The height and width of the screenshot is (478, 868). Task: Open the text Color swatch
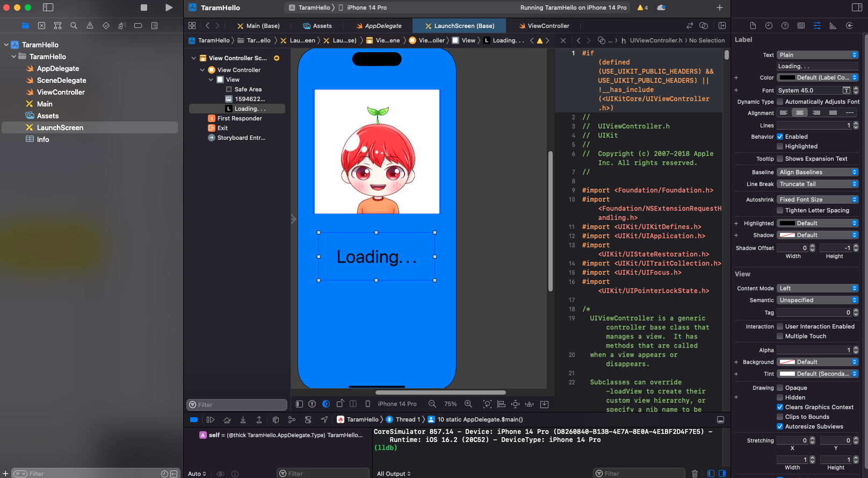click(x=787, y=77)
